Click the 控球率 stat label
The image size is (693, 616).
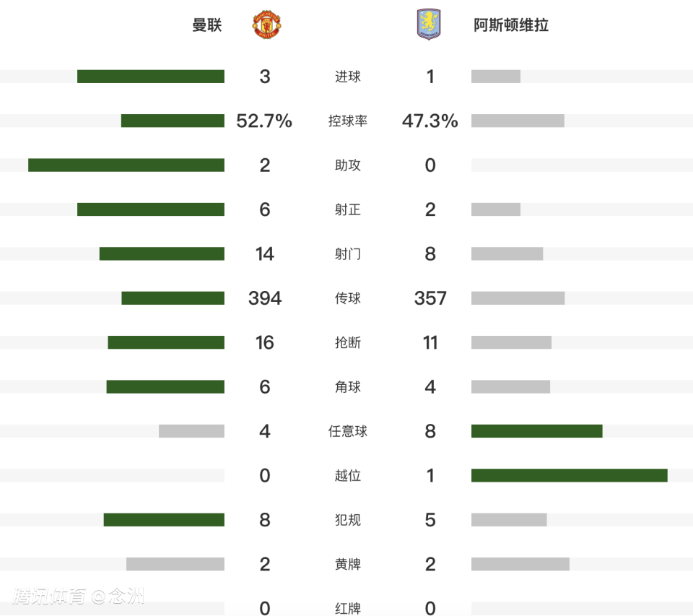pos(348,121)
